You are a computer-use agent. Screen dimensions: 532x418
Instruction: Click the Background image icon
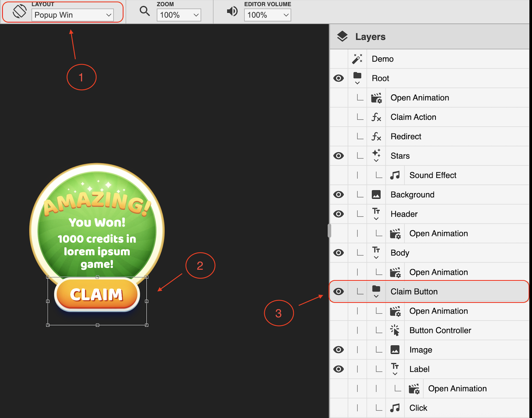tap(376, 195)
